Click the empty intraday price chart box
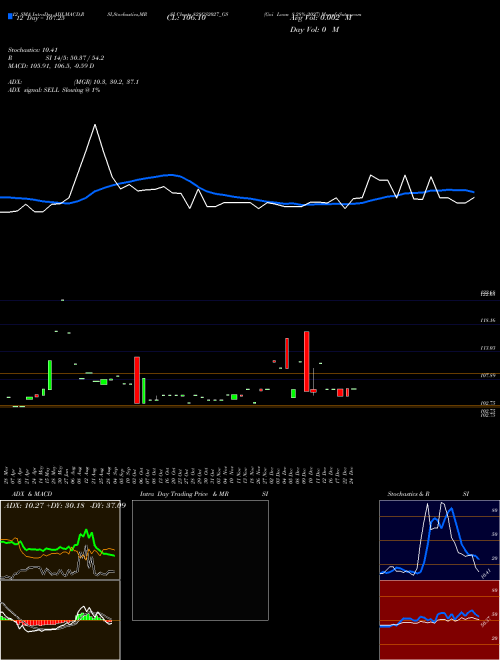This screenshot has width=500, height=660. (200, 560)
